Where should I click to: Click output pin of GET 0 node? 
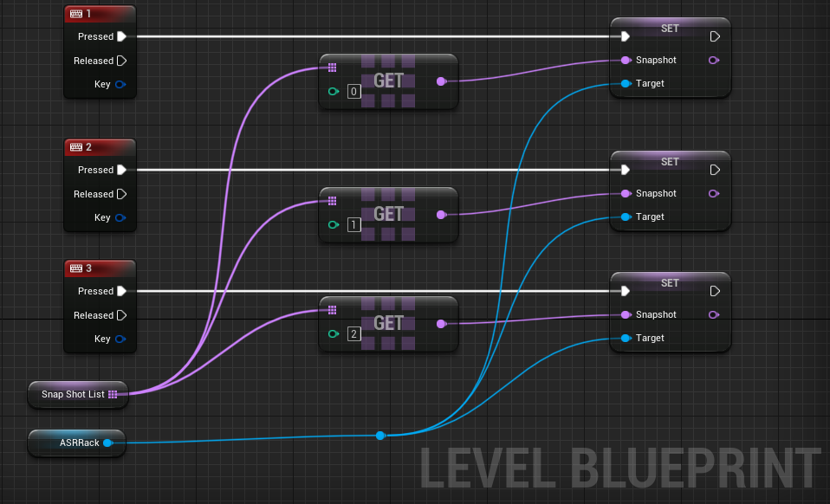[x=442, y=81]
